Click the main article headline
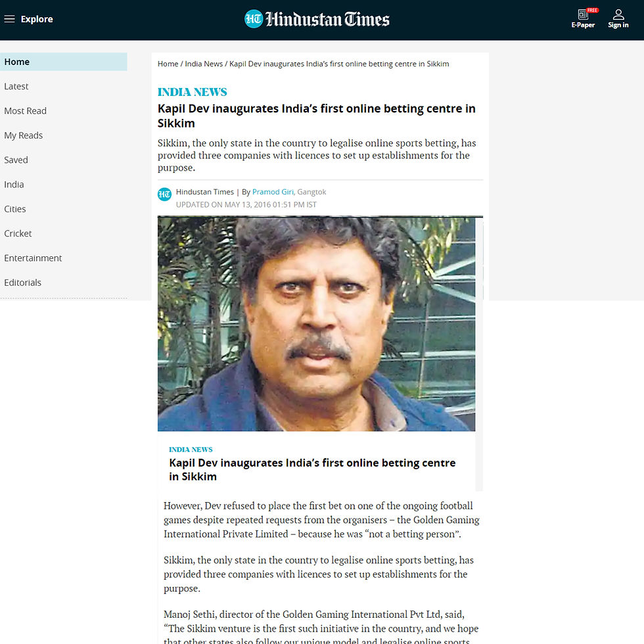This screenshot has width=644, height=644. [x=316, y=116]
